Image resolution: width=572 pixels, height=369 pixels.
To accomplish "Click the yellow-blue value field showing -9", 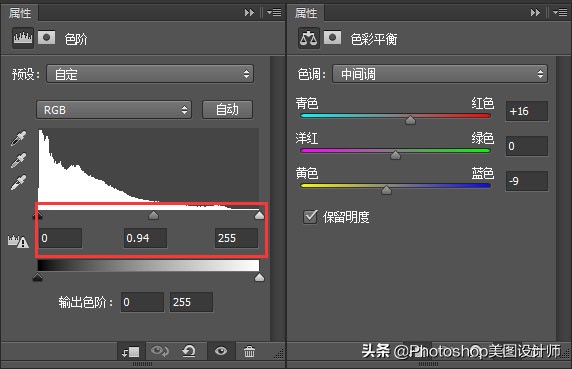I will [x=527, y=181].
